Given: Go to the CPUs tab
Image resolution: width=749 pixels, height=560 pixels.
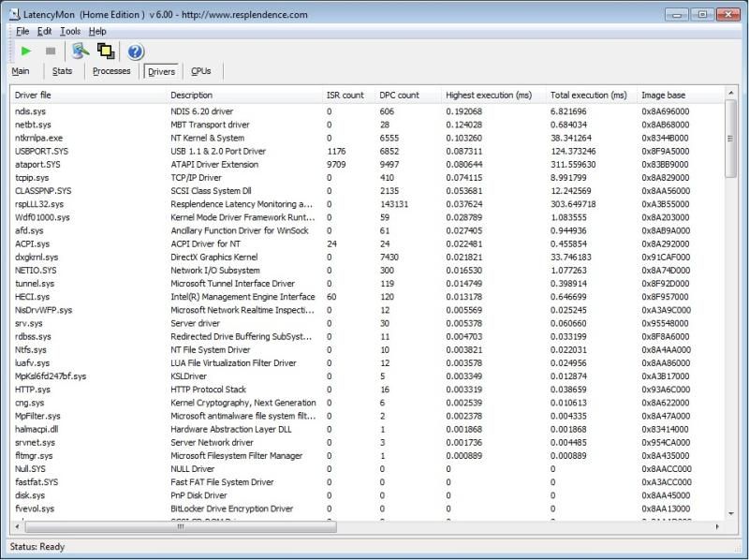Looking at the screenshot, I should tap(201, 71).
